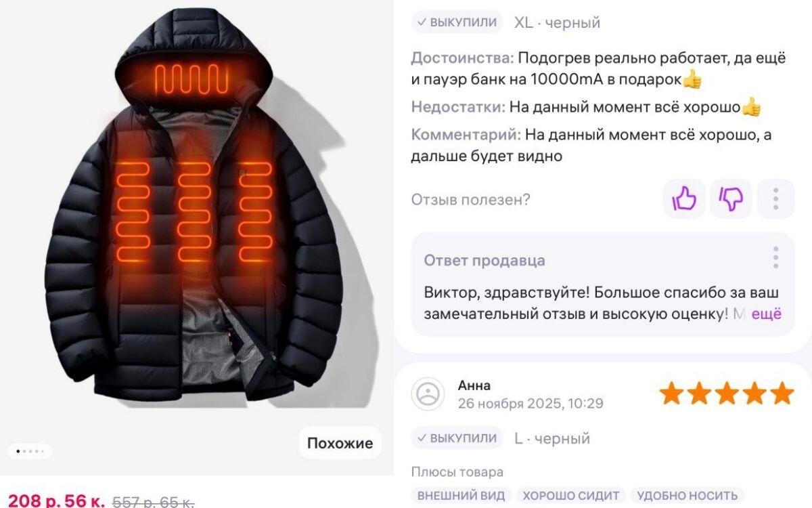The image size is (812, 508).
Task: Expand seller reply with «ещё» link
Action: tap(767, 314)
